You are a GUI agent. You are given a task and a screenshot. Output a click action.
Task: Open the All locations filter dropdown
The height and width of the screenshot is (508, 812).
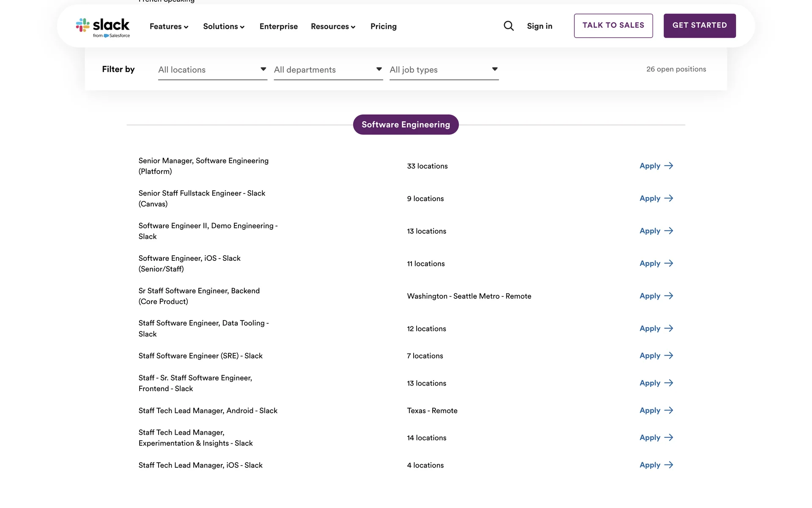212,70
